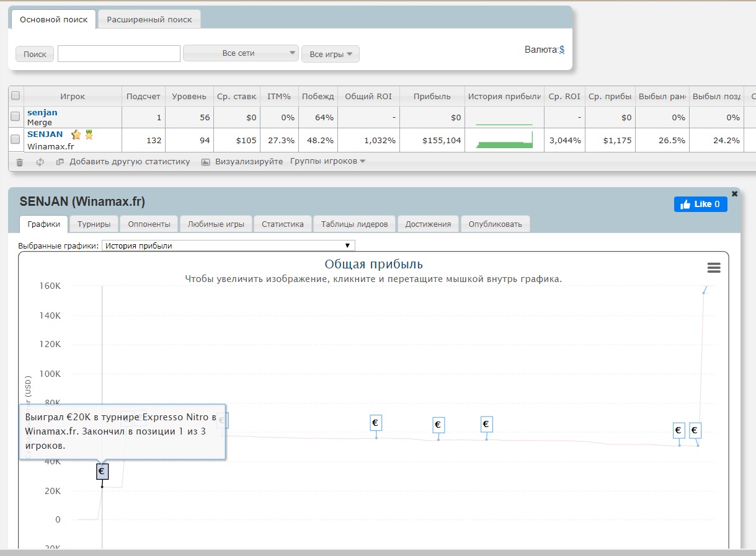Click the image icon beside Визуализируйте
Screen dimensions: 756x556
(x=205, y=162)
